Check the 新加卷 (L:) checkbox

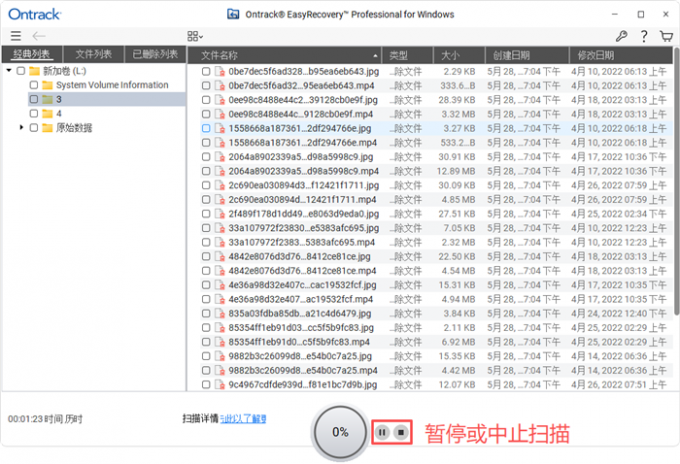tap(21, 71)
